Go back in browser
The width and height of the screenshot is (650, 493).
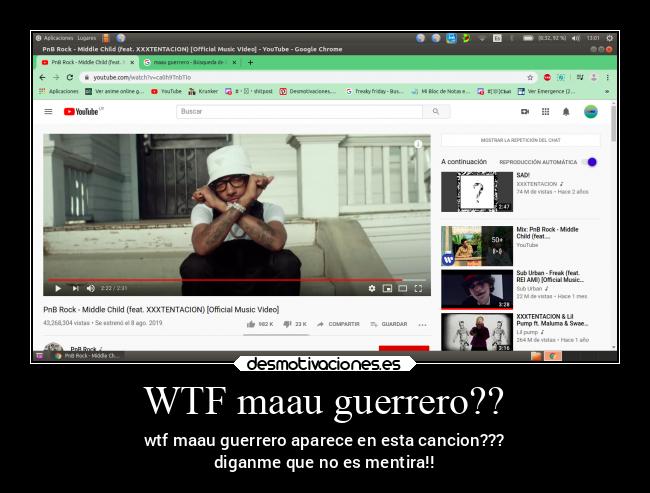tap(42, 78)
